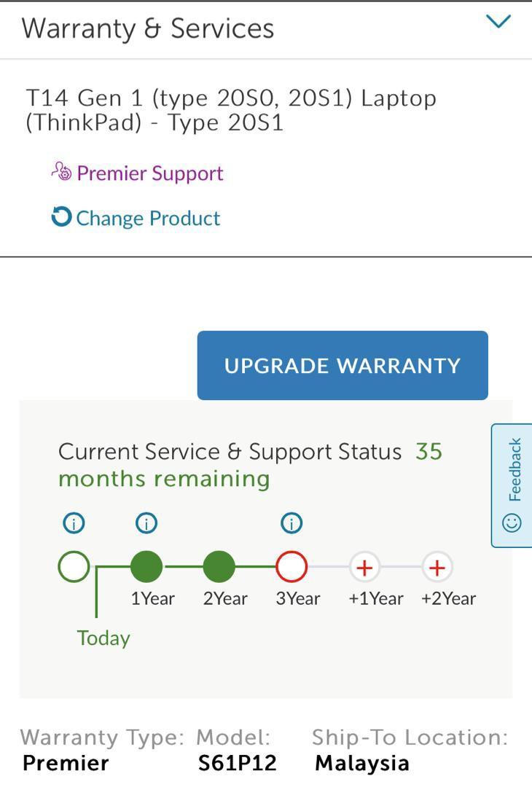Click the Premier Support icon
This screenshot has width=532, height=787.
[61, 172]
